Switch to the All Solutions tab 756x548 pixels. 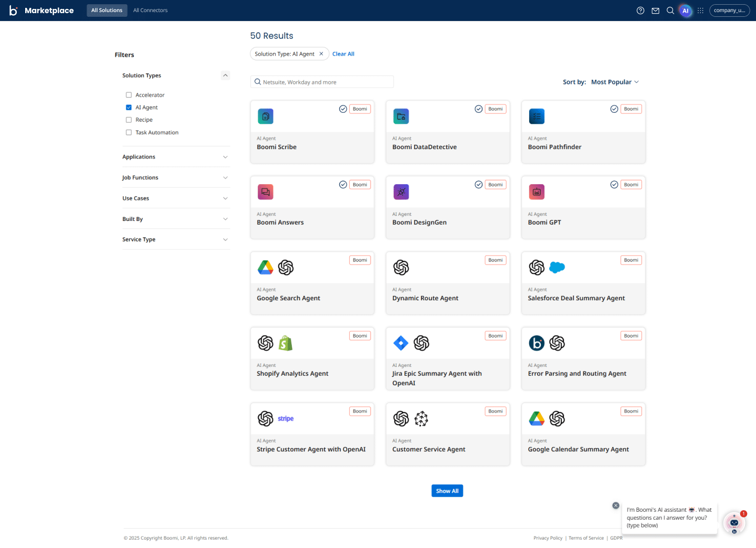click(x=107, y=10)
